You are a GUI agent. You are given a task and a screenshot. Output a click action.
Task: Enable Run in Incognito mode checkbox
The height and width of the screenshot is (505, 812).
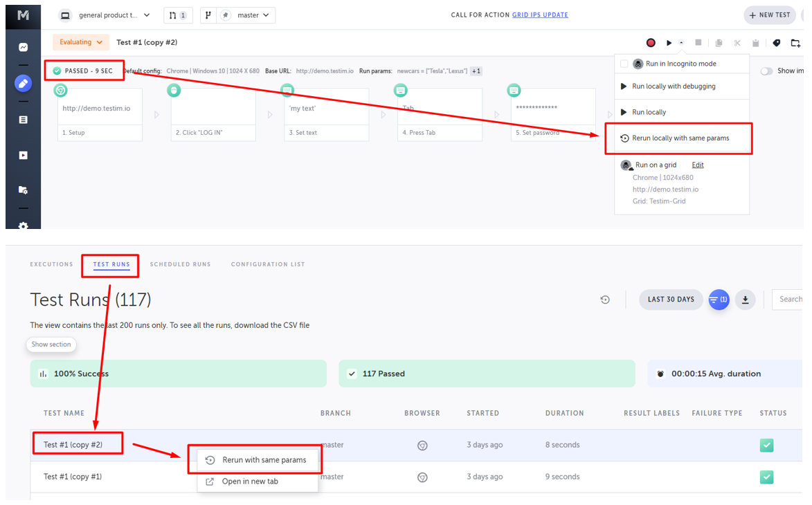tap(624, 64)
